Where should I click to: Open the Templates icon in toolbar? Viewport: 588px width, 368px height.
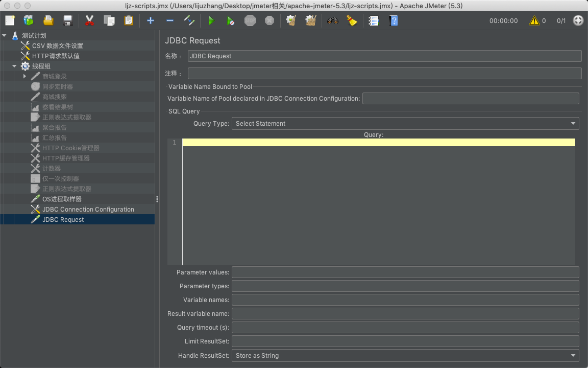tap(29, 20)
